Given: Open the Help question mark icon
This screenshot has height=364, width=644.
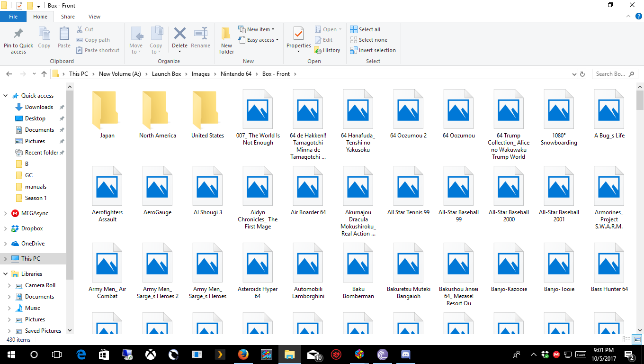Looking at the screenshot, I should 639,16.
